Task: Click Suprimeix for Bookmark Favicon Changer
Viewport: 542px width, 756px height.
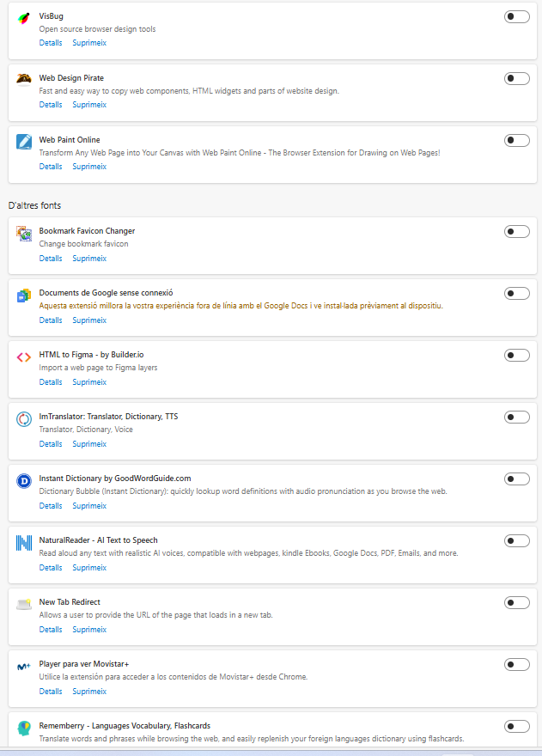Action: tap(89, 259)
